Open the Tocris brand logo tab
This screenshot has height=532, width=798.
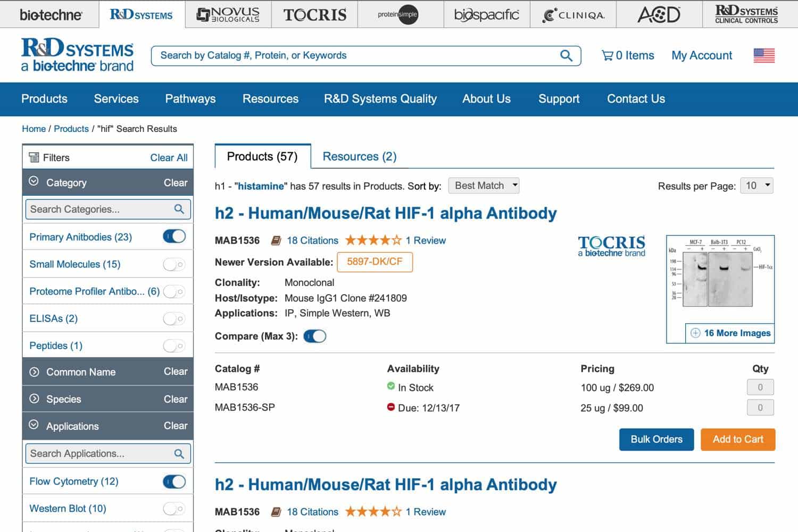tap(315, 14)
